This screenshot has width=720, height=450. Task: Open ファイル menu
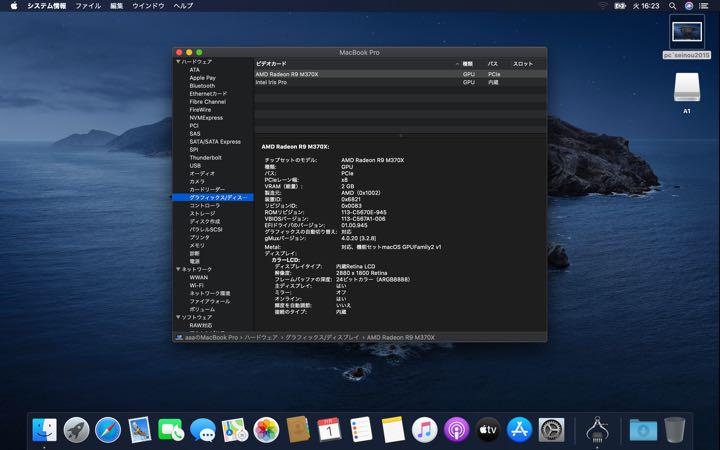[x=88, y=6]
